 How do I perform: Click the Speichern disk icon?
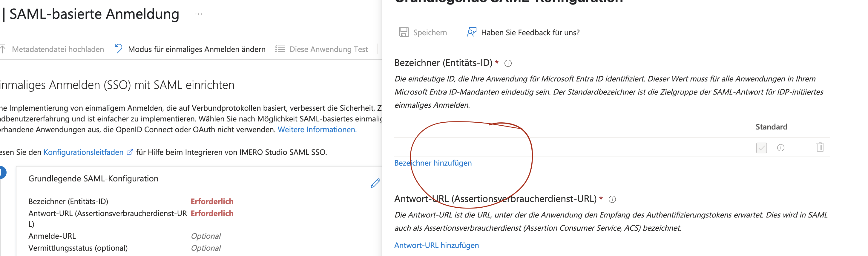click(x=403, y=32)
